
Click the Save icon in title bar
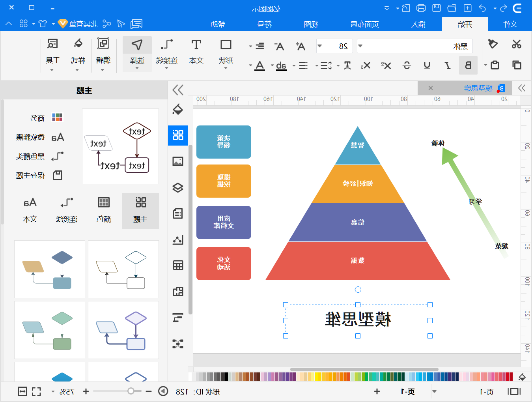pyautogui.click(x=436, y=8)
